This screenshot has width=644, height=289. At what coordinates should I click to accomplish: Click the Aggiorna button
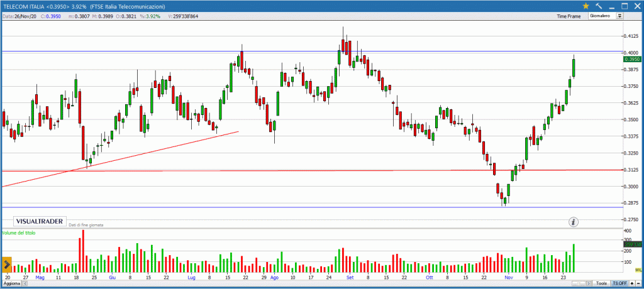coord(12,283)
